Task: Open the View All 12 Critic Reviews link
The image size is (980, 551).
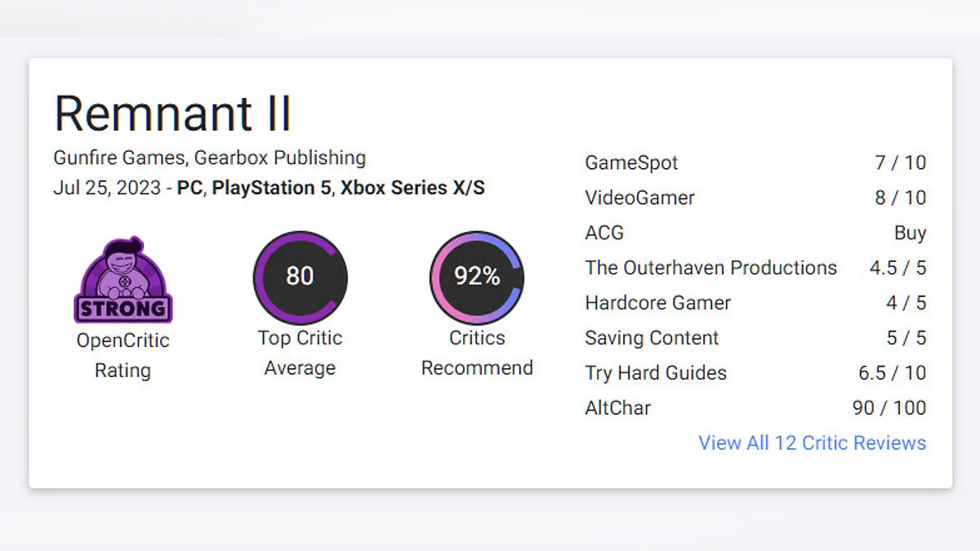Action: point(812,443)
